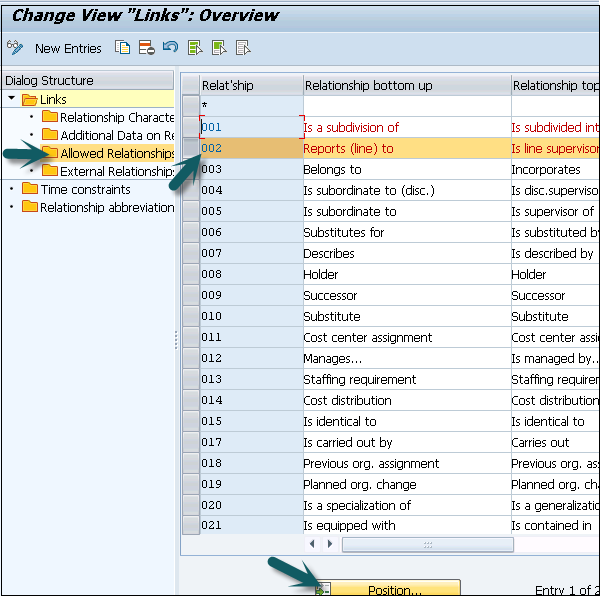Mark row 012 Manages with its selector
600x596 pixels.
190,358
